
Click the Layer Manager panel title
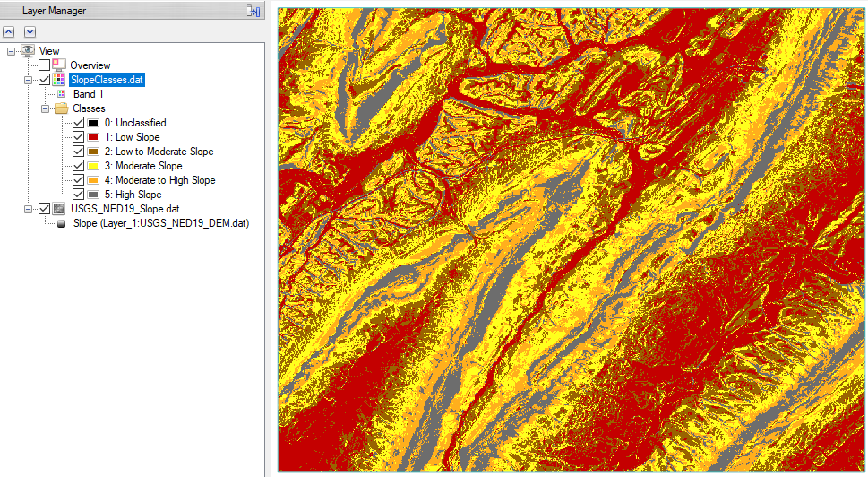click(54, 11)
